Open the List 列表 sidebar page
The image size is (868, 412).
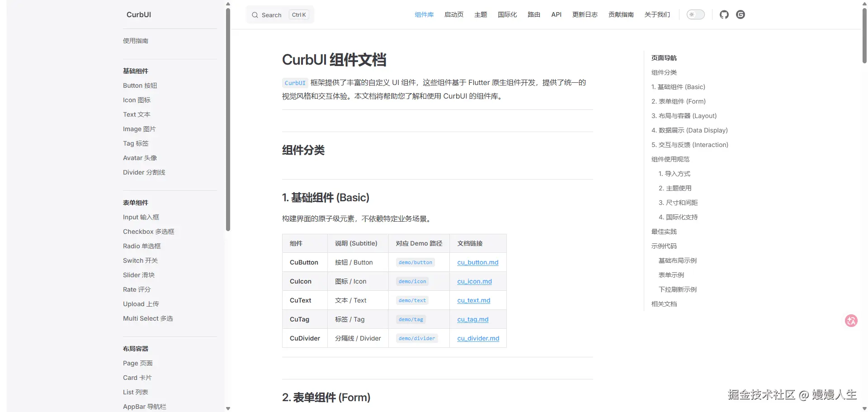136,392
